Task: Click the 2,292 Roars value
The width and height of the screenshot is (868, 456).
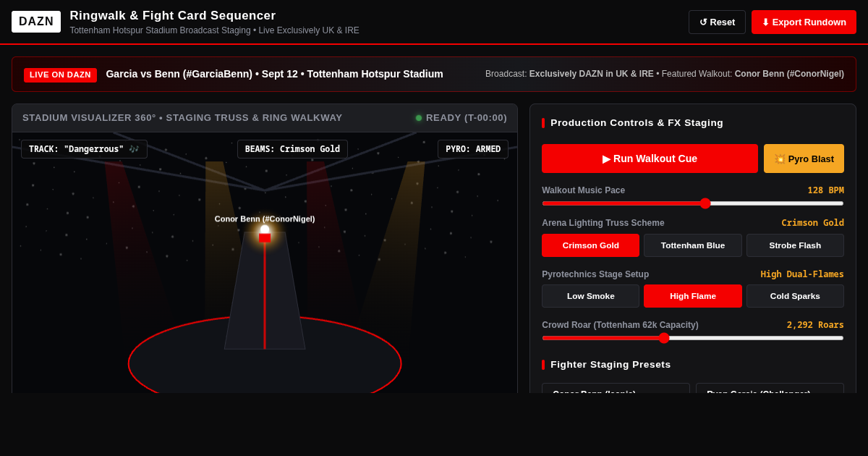Action: pyautogui.click(x=815, y=325)
